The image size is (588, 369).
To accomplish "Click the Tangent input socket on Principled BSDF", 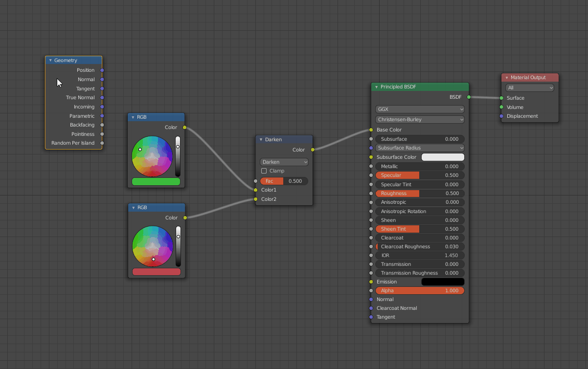I will [x=371, y=317].
